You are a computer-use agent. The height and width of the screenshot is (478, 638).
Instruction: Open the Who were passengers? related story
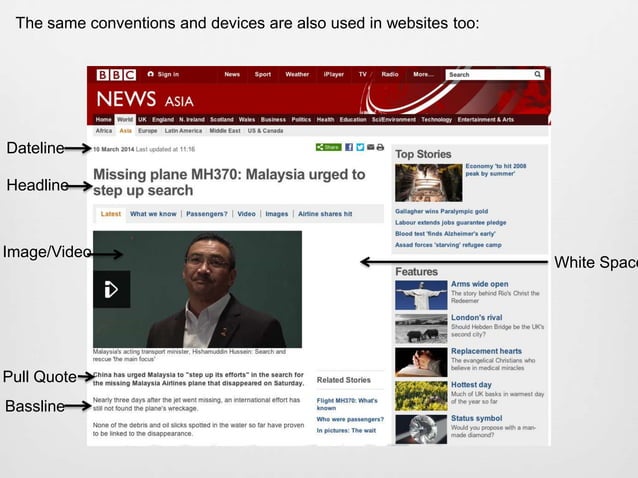[350, 419]
